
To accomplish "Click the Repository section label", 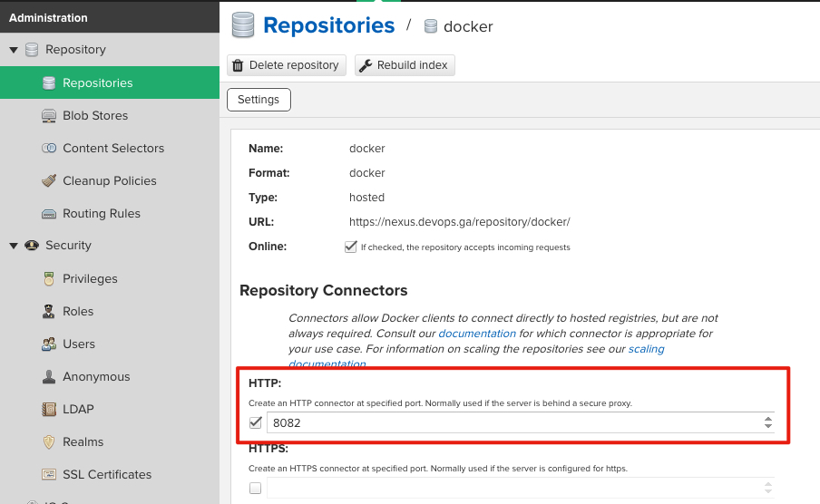I will coord(76,50).
